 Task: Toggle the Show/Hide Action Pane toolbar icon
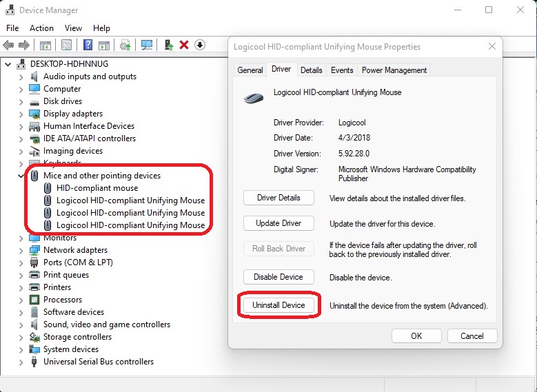104,45
